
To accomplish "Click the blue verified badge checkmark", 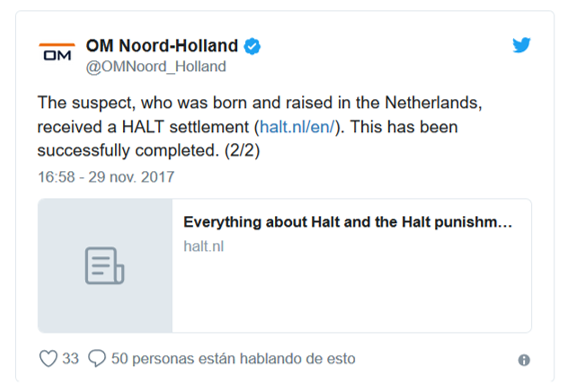I will pos(252,47).
